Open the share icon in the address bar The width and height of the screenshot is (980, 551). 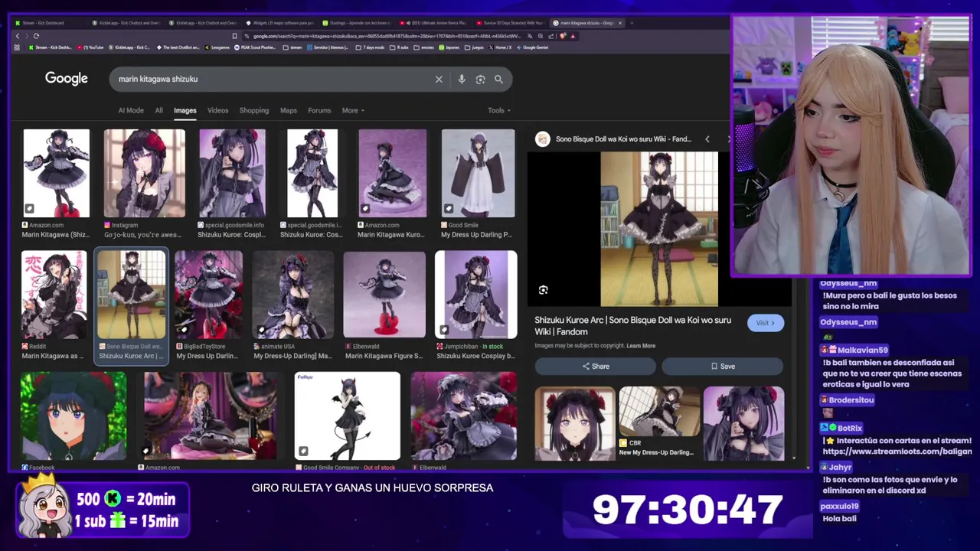tap(551, 36)
